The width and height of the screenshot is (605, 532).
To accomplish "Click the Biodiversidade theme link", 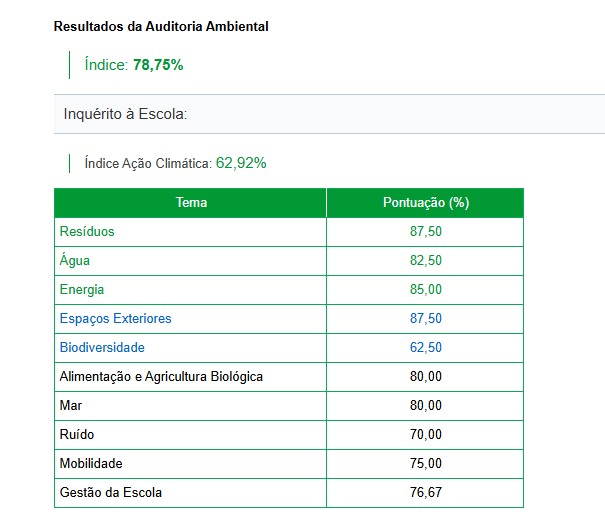I will tap(102, 347).
